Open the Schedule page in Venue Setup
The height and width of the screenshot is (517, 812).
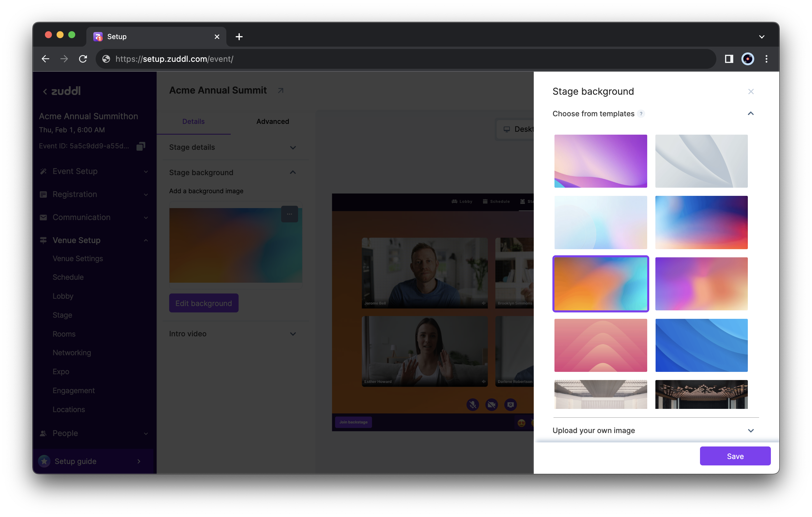(x=68, y=277)
